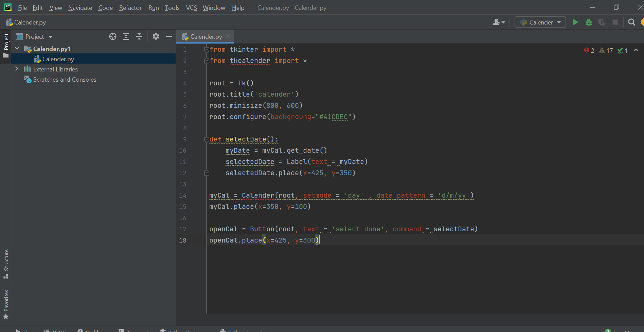
Task: Collapse the Calender.py1 project folder
Action: tap(17, 49)
